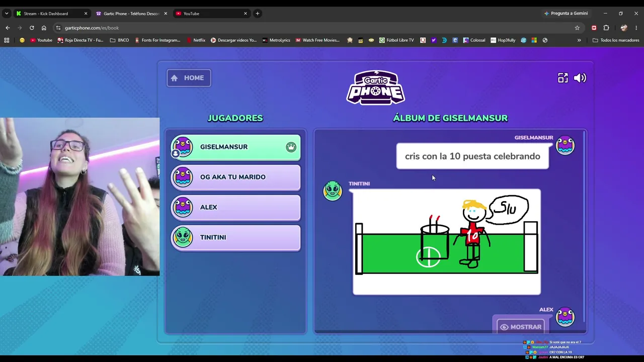Close the Gartic Phone tab

[x=166, y=14]
